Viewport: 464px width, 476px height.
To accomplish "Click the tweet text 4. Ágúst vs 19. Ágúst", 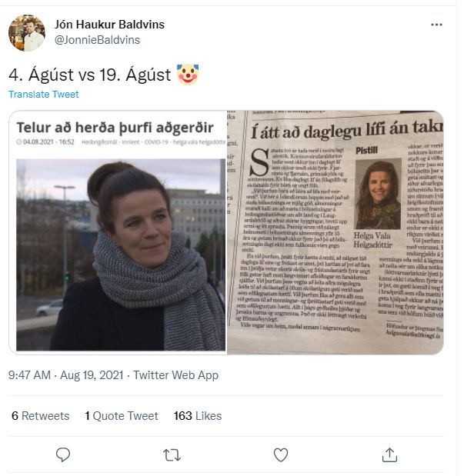I will pyautogui.click(x=90, y=75).
